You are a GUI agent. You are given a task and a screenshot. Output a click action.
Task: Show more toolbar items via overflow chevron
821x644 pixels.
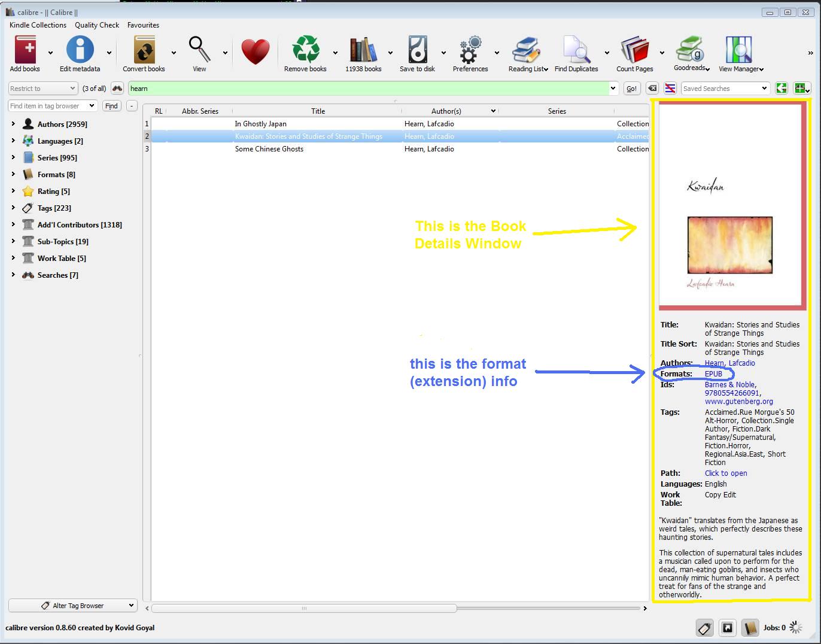click(x=811, y=53)
